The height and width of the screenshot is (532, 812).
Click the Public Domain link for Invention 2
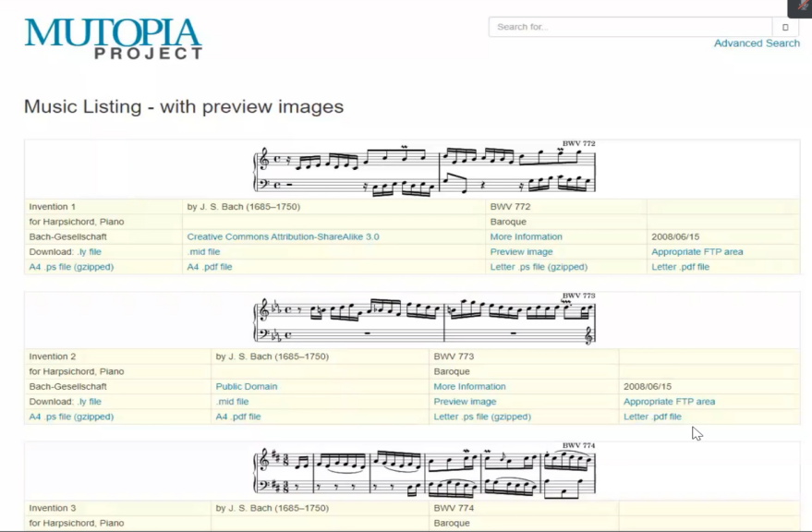click(246, 387)
